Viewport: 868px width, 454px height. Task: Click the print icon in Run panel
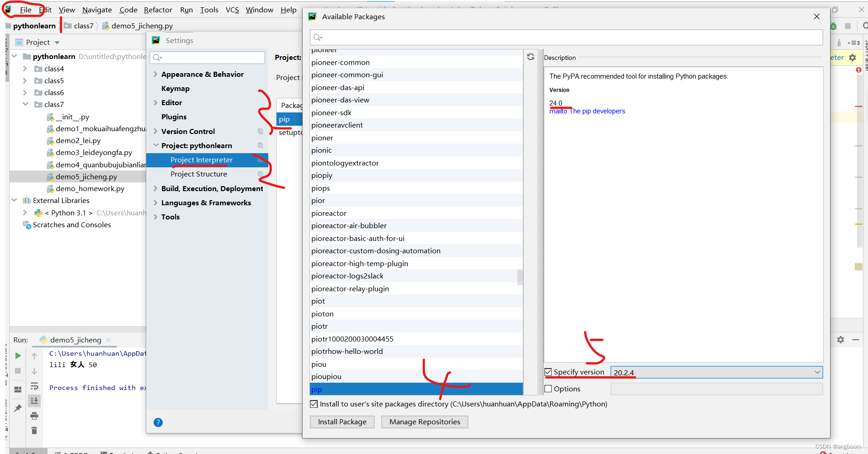(34, 416)
